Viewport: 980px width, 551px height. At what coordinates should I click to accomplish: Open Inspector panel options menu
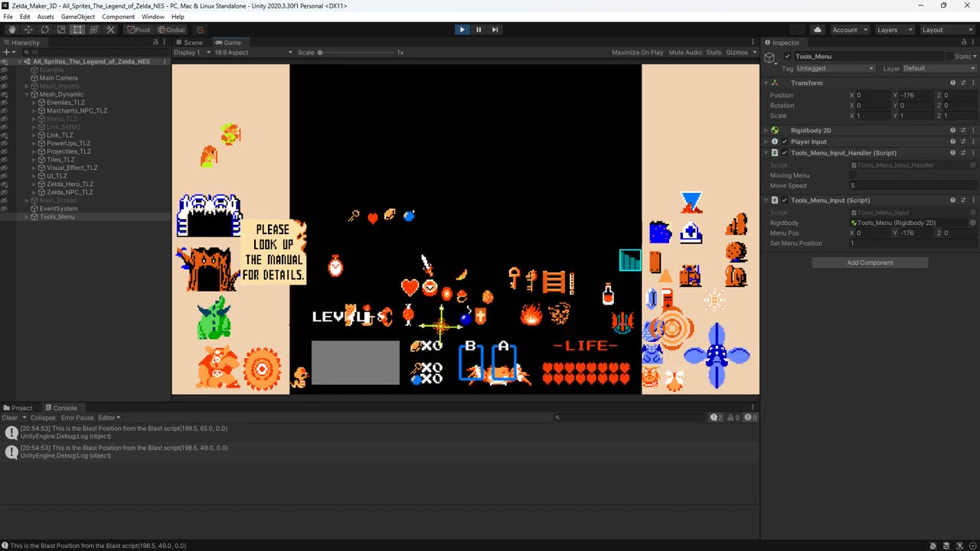click(973, 42)
